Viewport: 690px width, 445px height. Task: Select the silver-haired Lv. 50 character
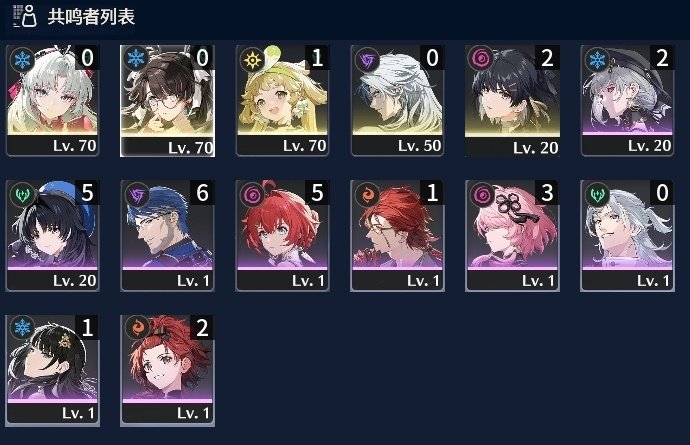tap(397, 100)
